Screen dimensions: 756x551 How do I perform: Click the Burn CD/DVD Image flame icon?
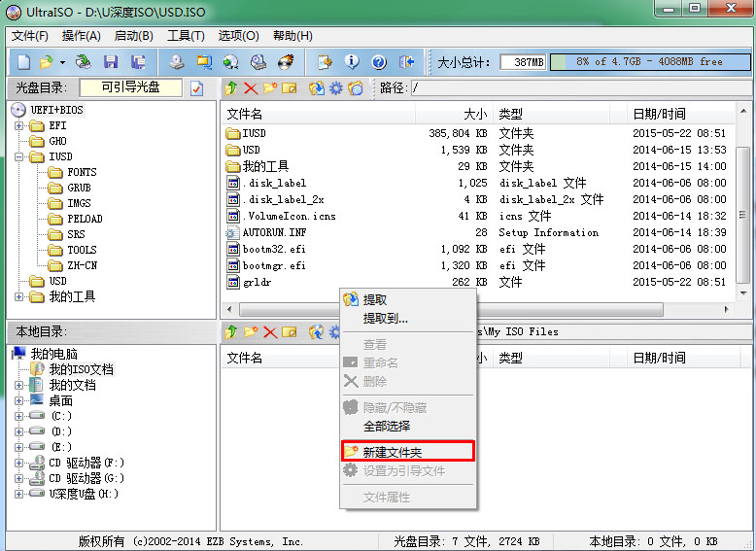click(x=286, y=62)
